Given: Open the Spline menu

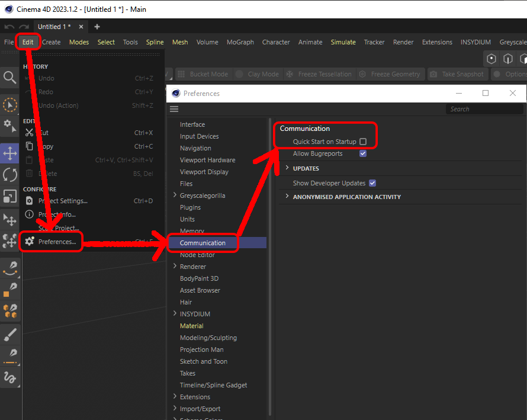Looking at the screenshot, I should [x=155, y=42].
